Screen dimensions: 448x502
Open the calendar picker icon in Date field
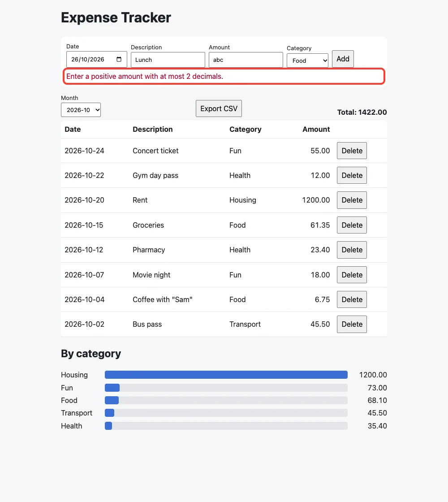coord(119,59)
